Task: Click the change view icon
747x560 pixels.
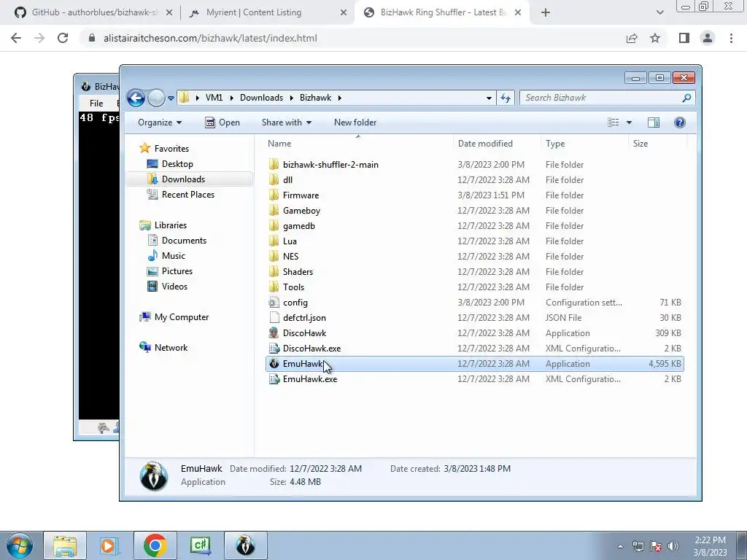Action: pos(613,122)
